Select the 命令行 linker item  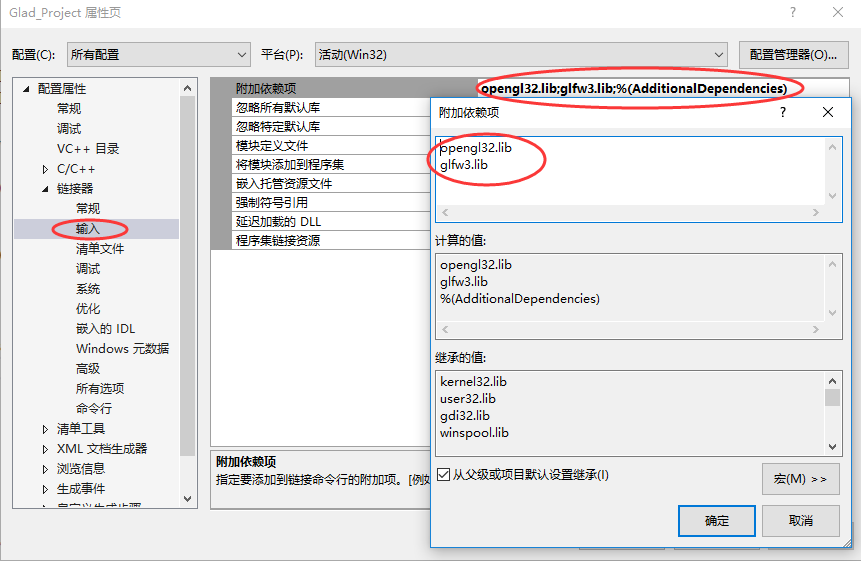click(94, 408)
